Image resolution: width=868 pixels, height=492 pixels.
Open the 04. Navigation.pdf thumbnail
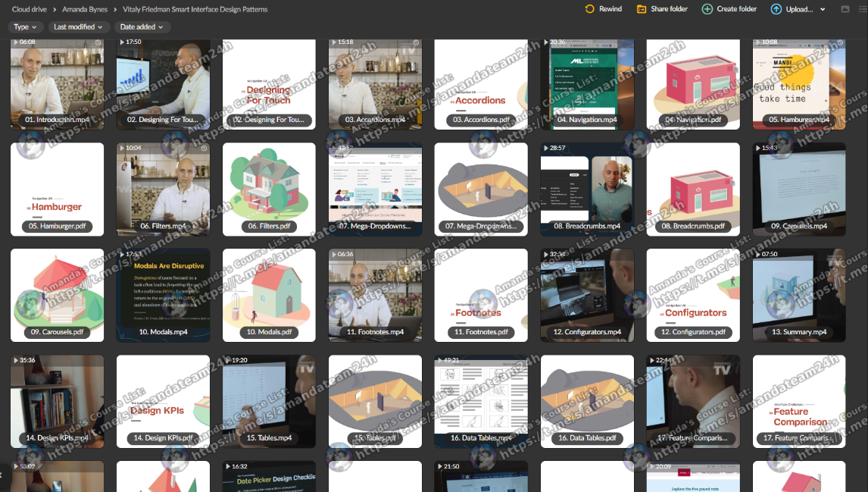point(693,83)
